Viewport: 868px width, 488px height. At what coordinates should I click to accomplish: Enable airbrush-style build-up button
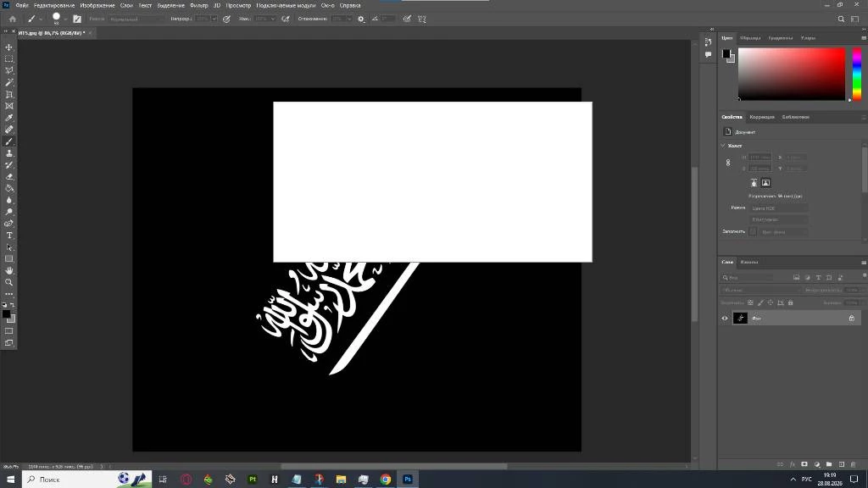coord(285,19)
